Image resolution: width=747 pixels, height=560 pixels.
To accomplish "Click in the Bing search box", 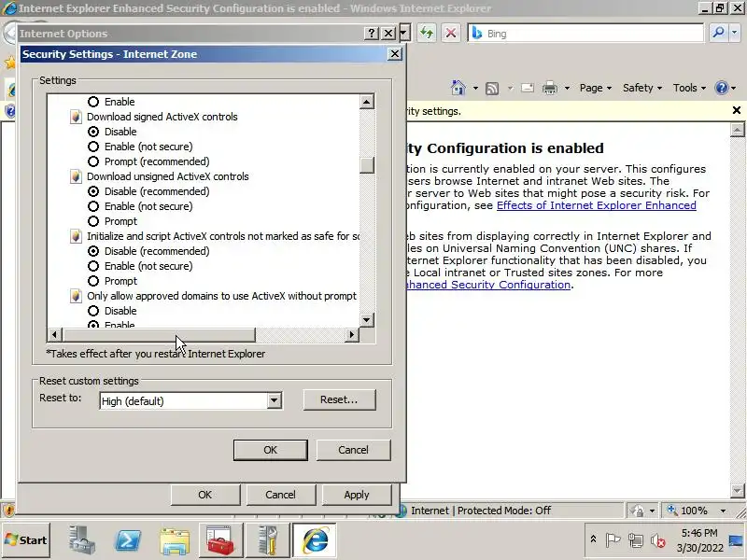I will [x=586, y=33].
